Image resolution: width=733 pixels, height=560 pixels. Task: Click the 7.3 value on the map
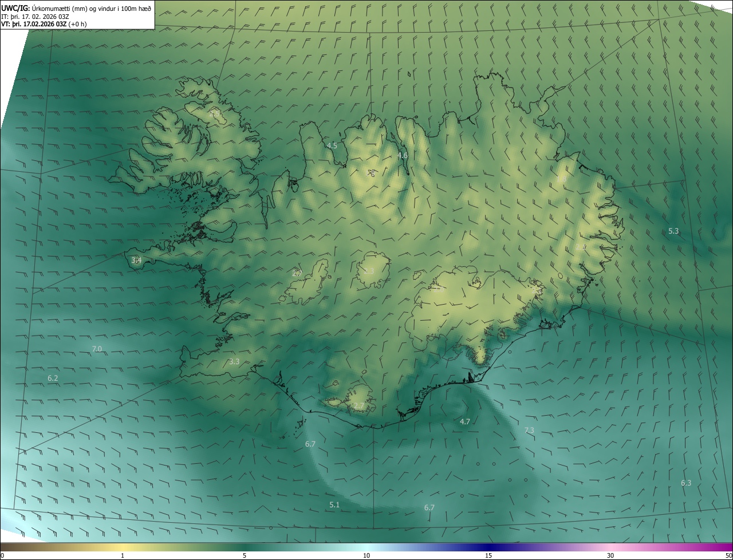coord(529,430)
